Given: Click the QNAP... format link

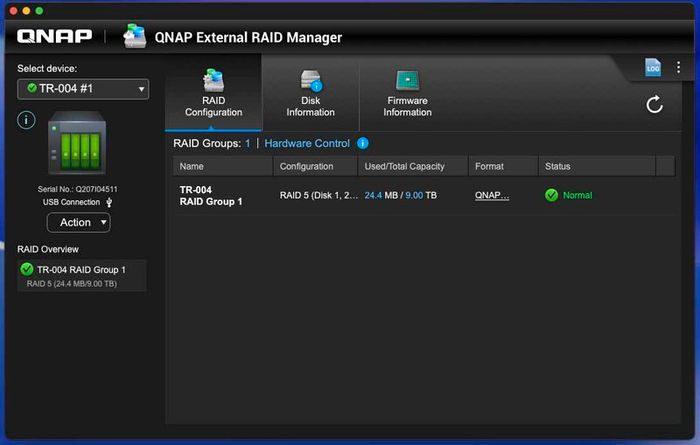Looking at the screenshot, I should pyautogui.click(x=492, y=195).
